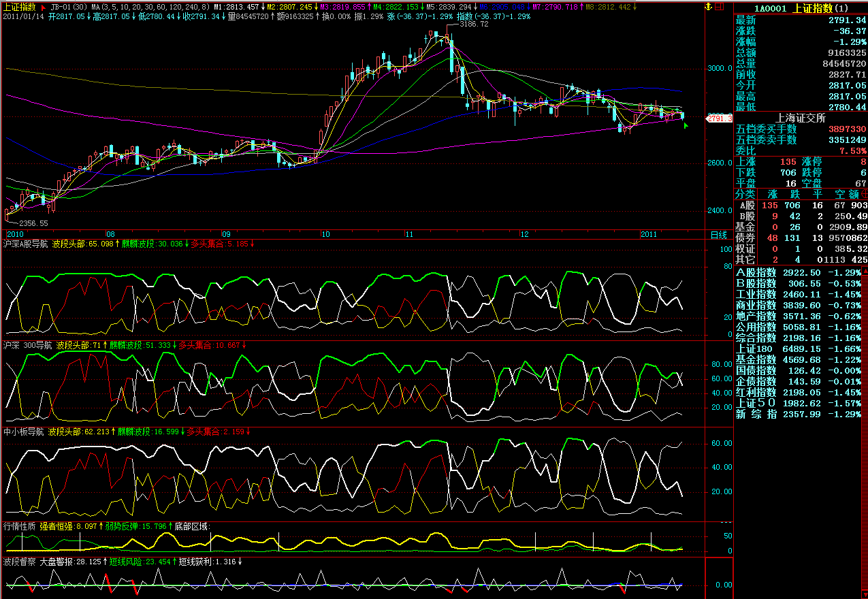Select the green M4:2822.153 moving average value

click(x=394, y=7)
